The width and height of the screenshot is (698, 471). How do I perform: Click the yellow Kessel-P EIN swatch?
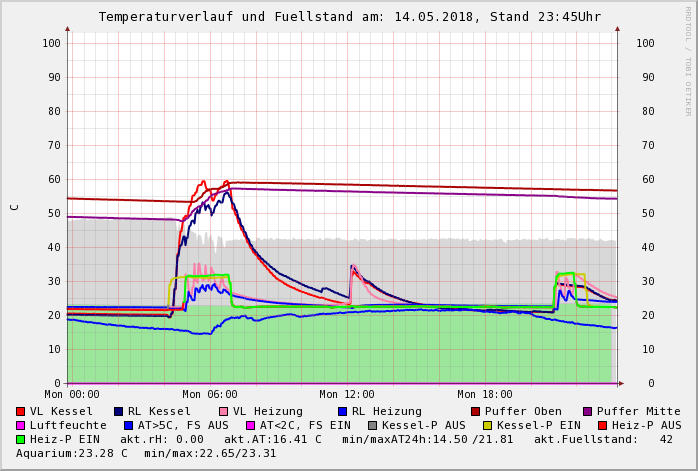coord(487,425)
